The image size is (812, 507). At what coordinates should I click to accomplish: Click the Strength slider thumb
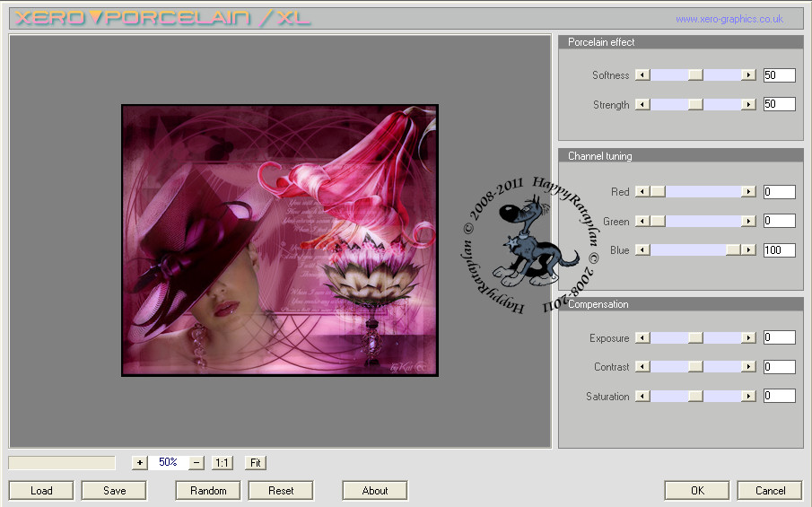[695, 105]
